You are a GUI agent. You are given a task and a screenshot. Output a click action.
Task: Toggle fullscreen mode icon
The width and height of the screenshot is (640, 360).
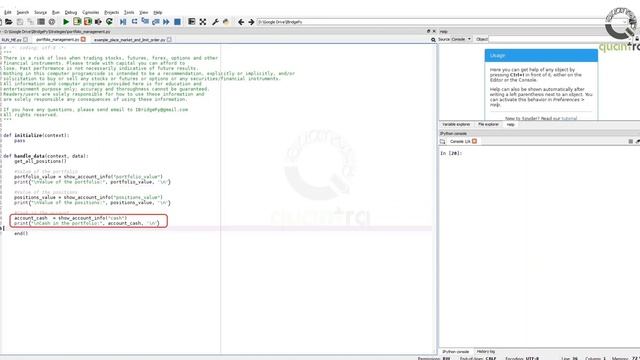pos(203,22)
